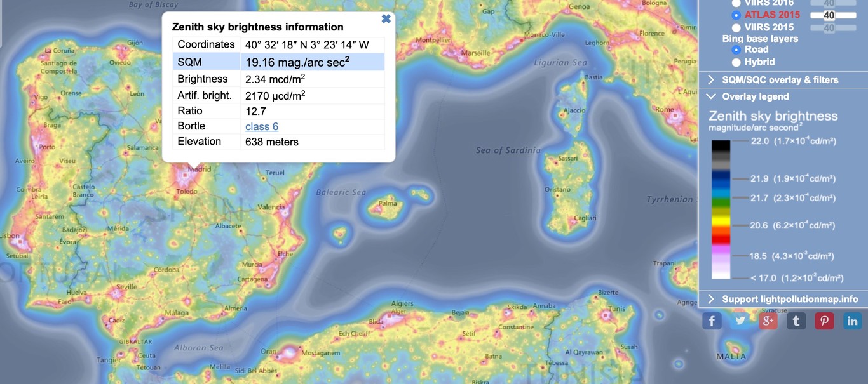
Task: Expand Support lightpollutionmap.info section
Action: (783, 299)
